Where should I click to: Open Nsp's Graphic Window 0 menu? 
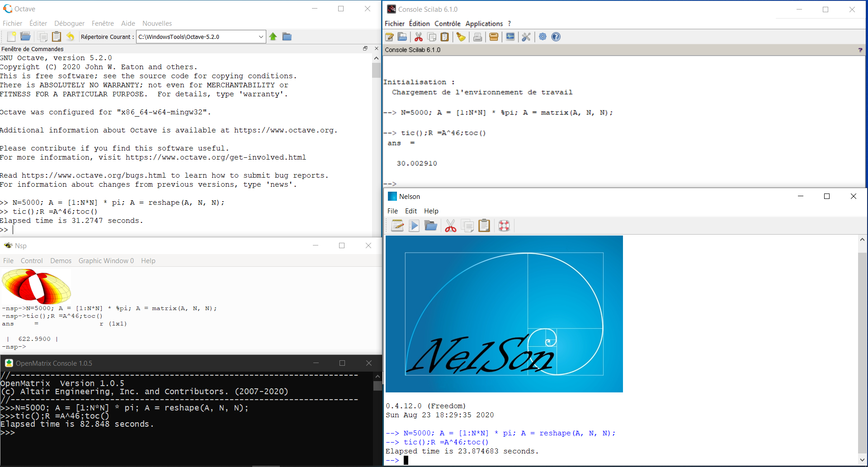tap(106, 261)
